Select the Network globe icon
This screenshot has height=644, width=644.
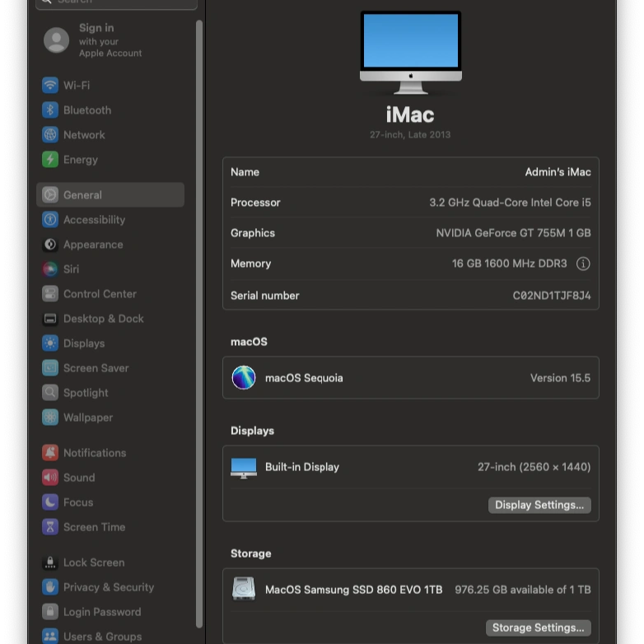(50, 135)
